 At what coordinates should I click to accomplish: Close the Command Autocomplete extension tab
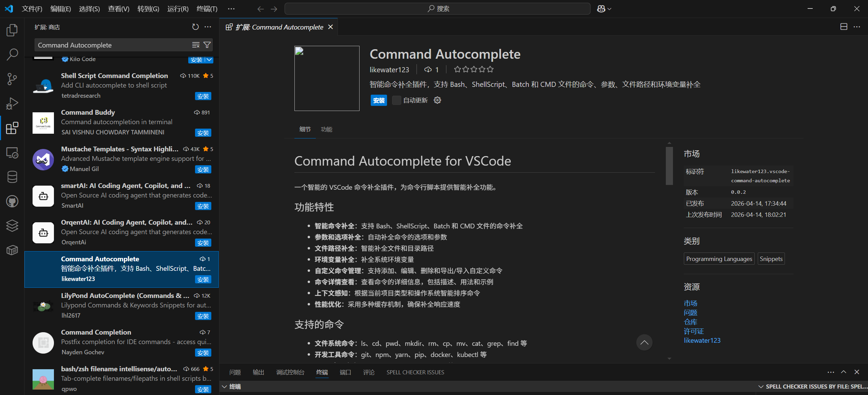331,27
